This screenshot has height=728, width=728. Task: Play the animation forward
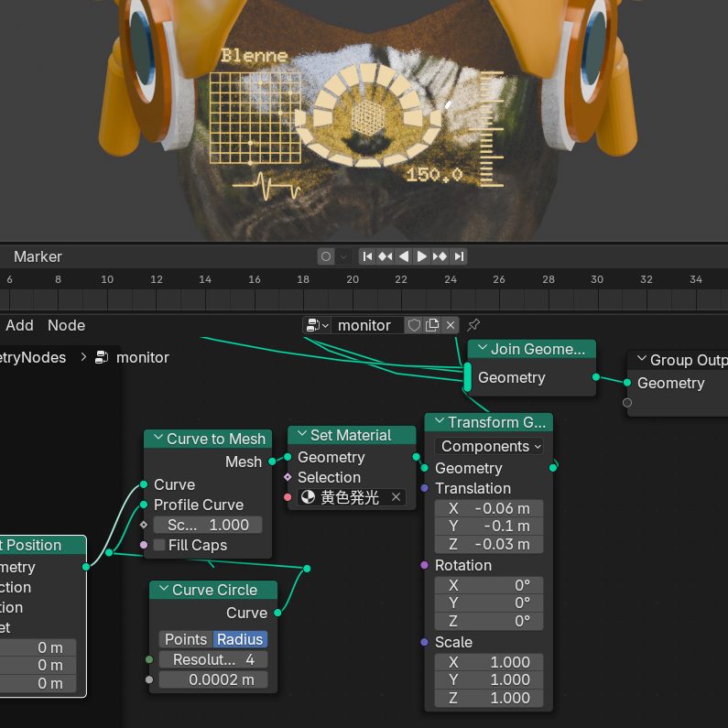click(422, 256)
